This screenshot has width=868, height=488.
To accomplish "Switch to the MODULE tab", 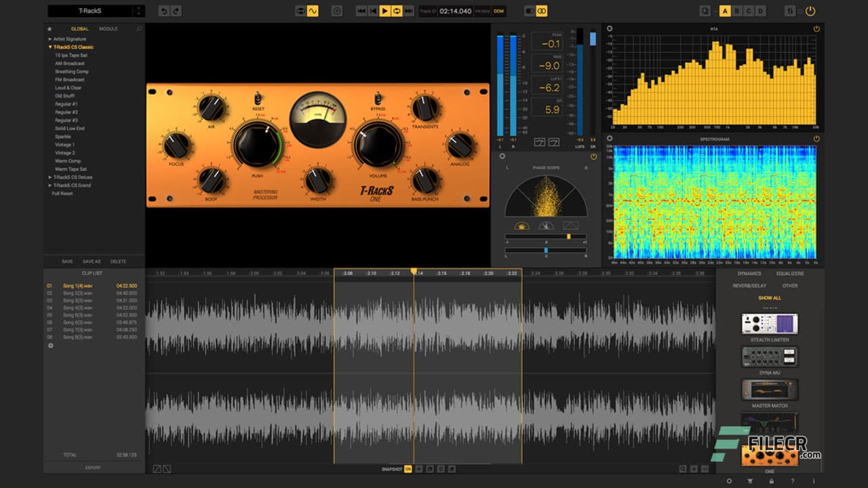I will tap(108, 28).
